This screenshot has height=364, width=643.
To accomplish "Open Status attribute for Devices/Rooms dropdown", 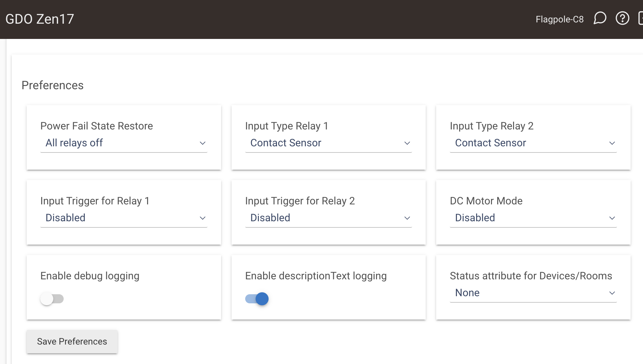I will click(533, 293).
